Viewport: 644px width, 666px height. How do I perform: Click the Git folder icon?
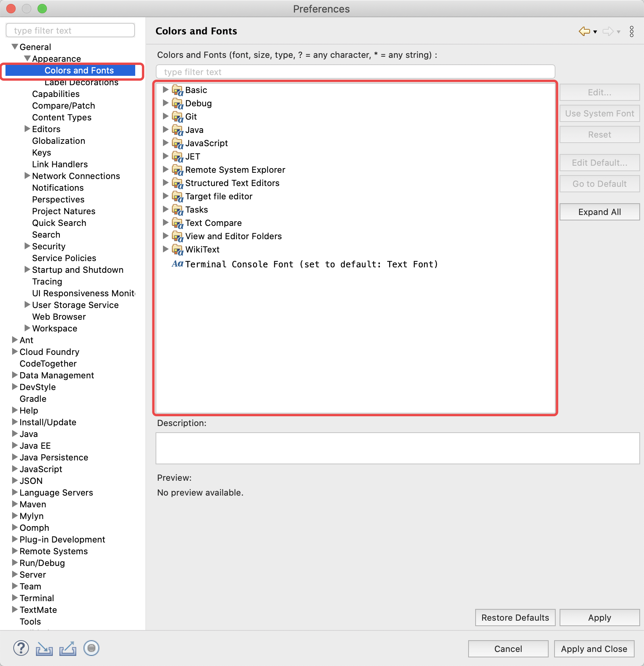(x=177, y=117)
